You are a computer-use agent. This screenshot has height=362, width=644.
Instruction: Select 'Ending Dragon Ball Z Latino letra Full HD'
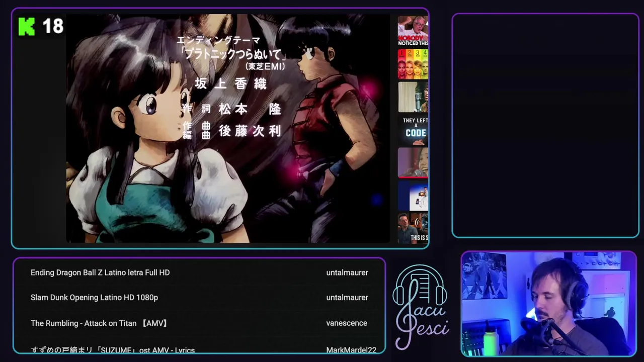coord(100,273)
